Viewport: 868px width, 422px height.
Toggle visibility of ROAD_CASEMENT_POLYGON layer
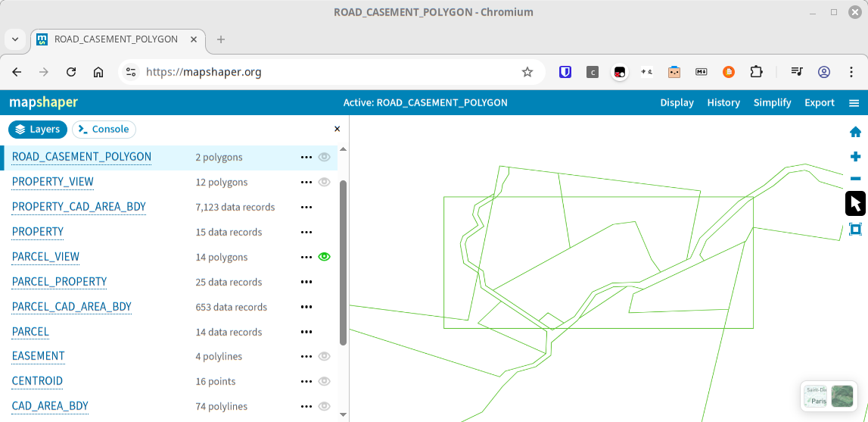point(325,157)
